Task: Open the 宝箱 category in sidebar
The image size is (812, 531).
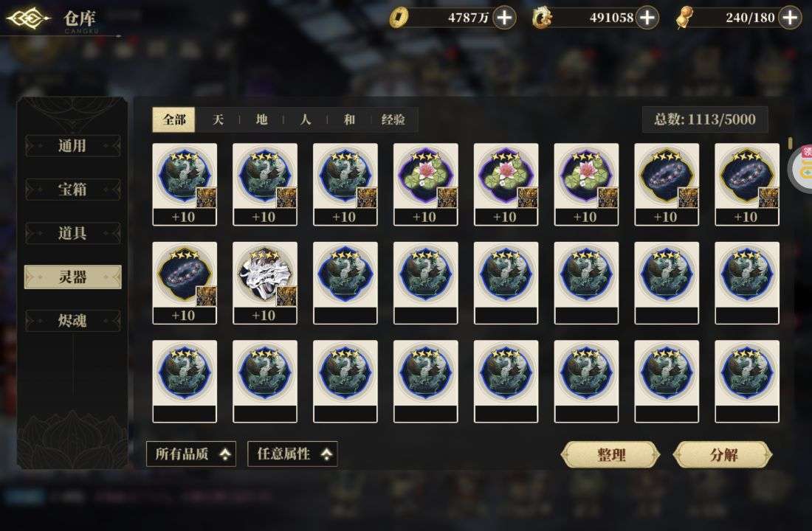Action: tap(72, 190)
